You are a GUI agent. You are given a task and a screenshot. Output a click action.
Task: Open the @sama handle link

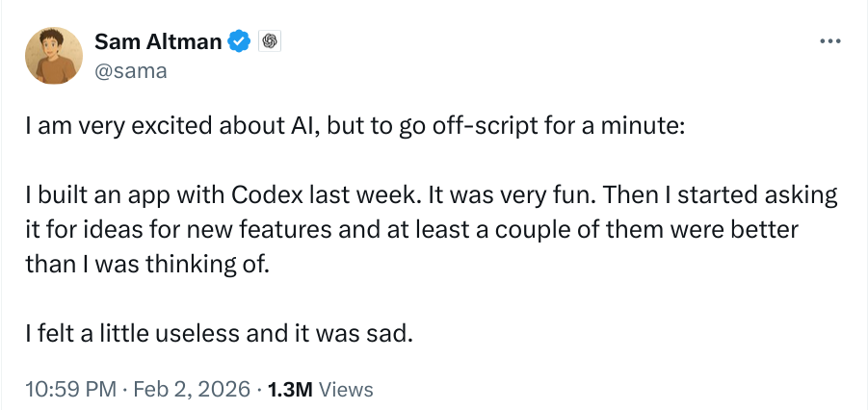click(x=131, y=70)
